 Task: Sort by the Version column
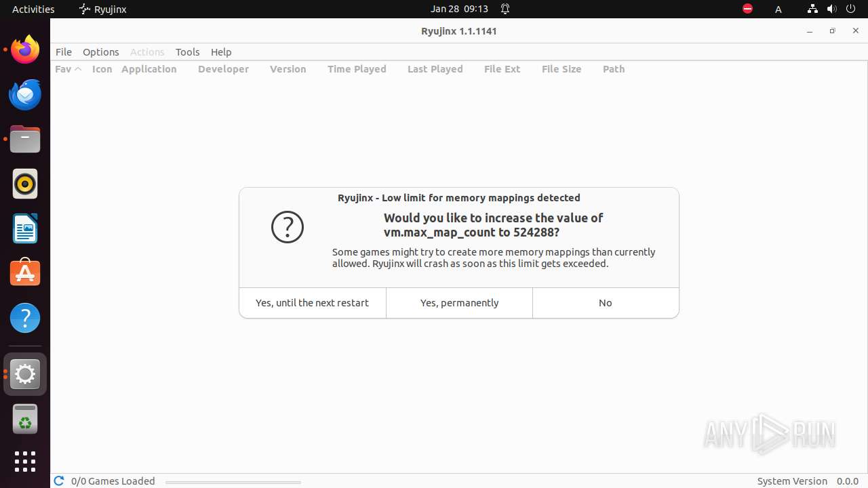click(x=288, y=69)
